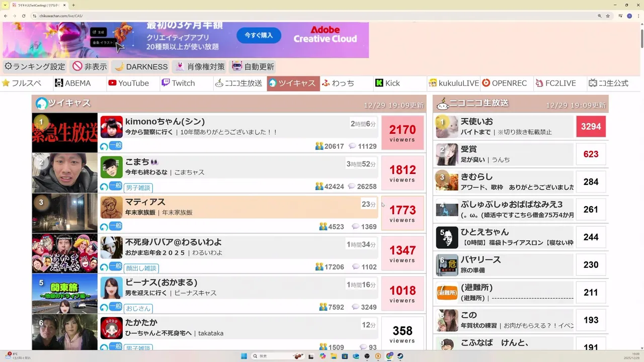The image size is (644, 362).
Task: Open kimonoちゃん(シン) channel name link
Action: click(x=165, y=122)
